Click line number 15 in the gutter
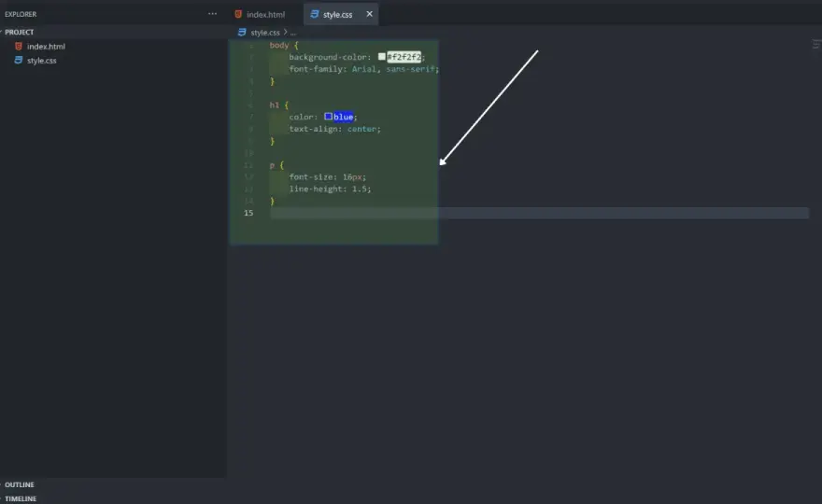The image size is (822, 504). [248, 213]
